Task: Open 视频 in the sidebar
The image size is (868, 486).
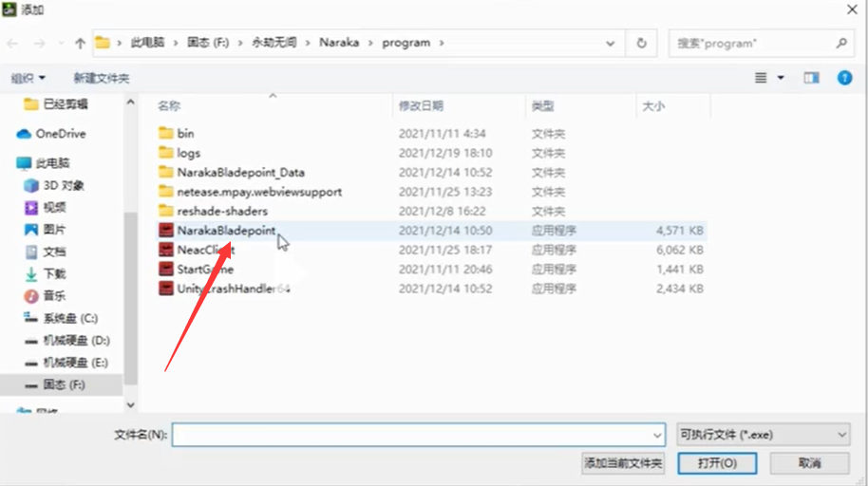Action: (46, 207)
